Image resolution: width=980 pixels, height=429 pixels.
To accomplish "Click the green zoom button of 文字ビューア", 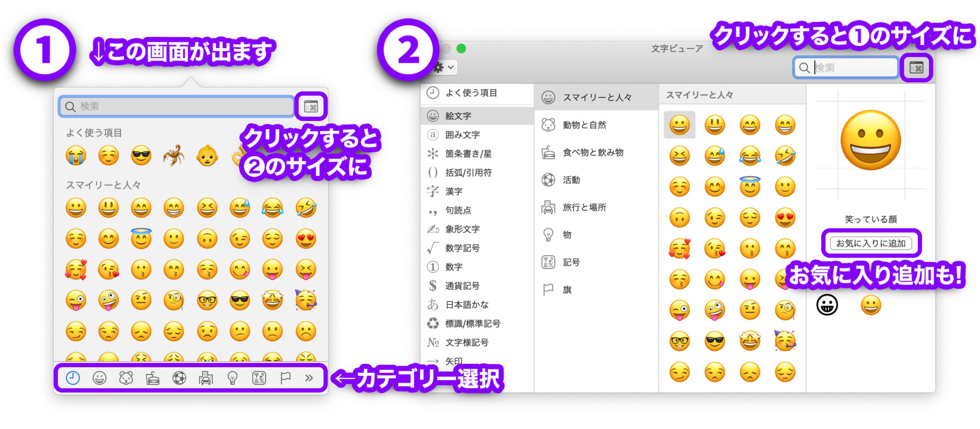I will (x=461, y=48).
